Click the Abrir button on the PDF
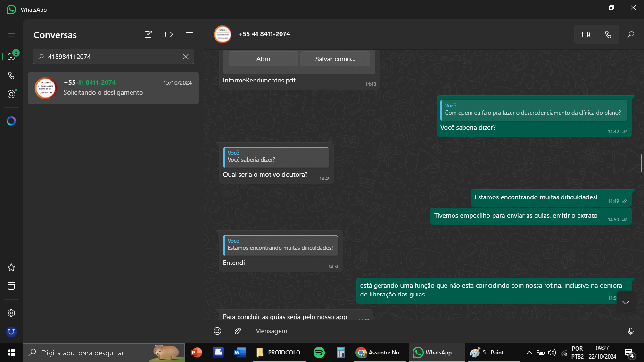 (x=264, y=59)
